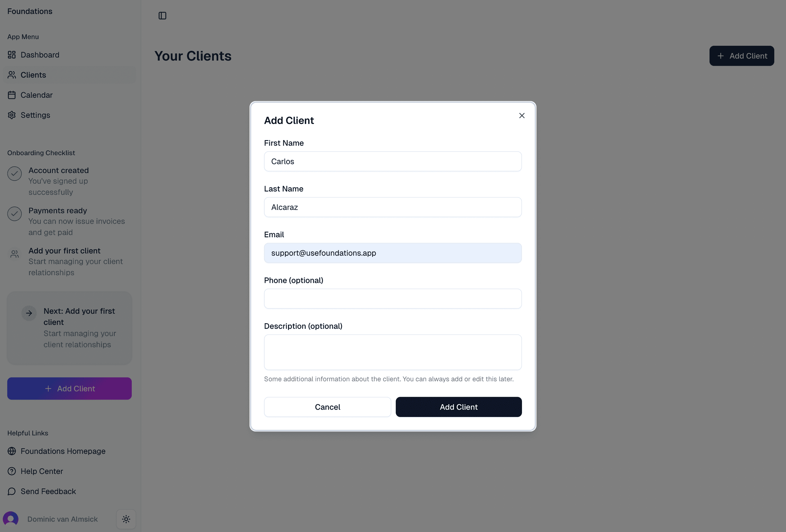Submit the form with the Add Client button

tap(458, 407)
